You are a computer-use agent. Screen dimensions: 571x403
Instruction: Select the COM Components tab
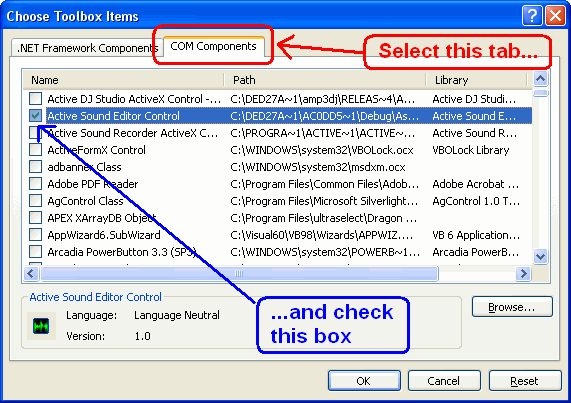coord(213,46)
